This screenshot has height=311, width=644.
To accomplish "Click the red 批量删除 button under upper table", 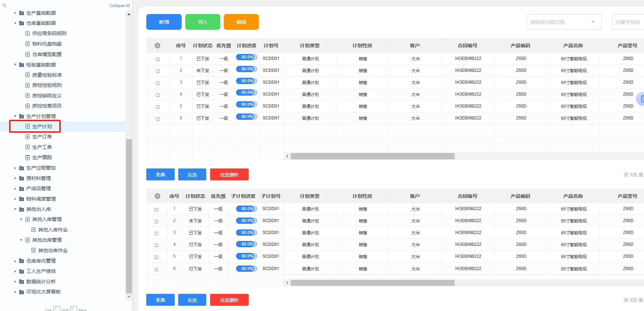I will [x=229, y=174].
